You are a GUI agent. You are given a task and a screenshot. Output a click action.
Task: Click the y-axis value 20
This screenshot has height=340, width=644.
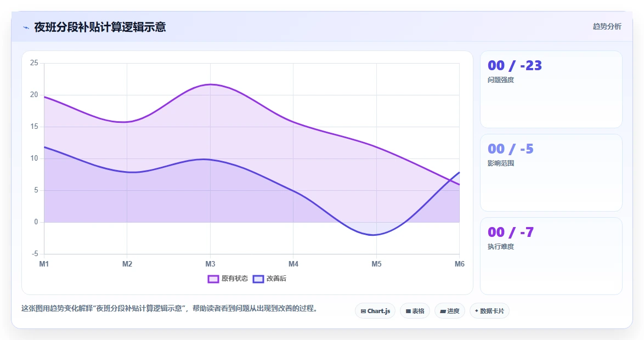click(34, 95)
